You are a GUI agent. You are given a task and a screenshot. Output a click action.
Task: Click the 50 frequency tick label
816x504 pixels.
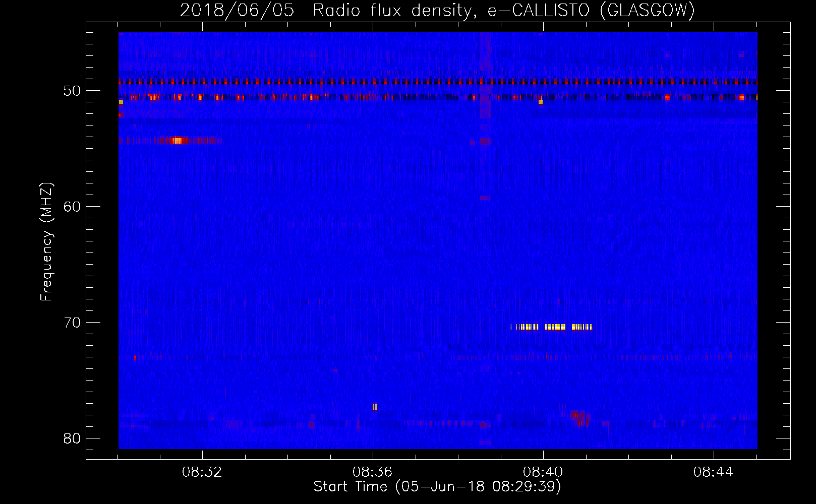tap(73, 91)
